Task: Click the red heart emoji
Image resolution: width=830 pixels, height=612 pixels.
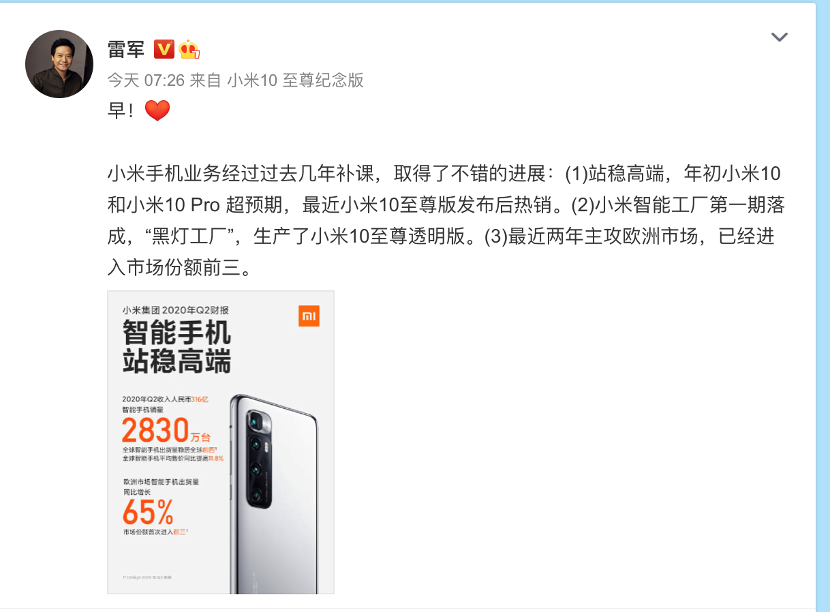Action: 157,110
